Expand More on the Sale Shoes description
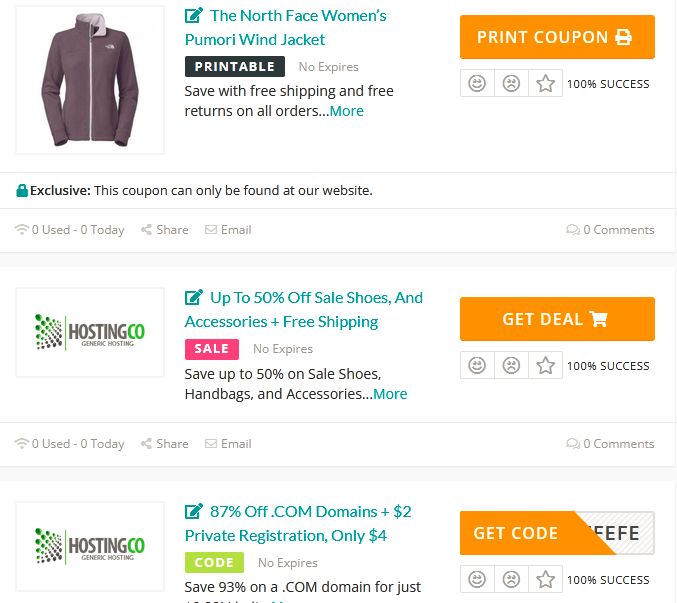 click(x=390, y=394)
